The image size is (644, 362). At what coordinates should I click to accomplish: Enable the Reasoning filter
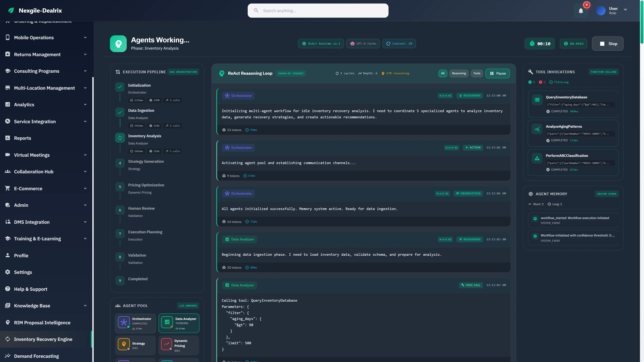[459, 73]
